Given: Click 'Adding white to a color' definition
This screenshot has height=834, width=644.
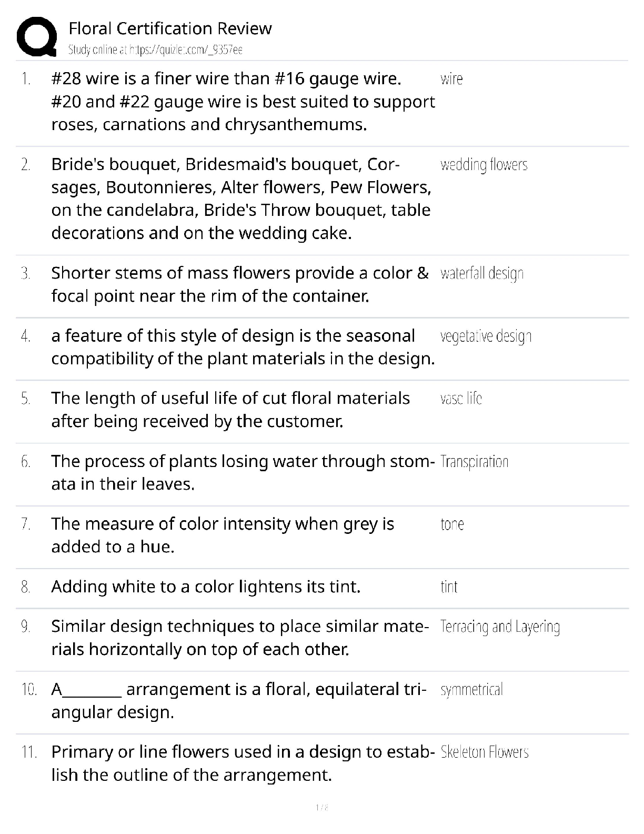Looking at the screenshot, I should click(206, 587).
